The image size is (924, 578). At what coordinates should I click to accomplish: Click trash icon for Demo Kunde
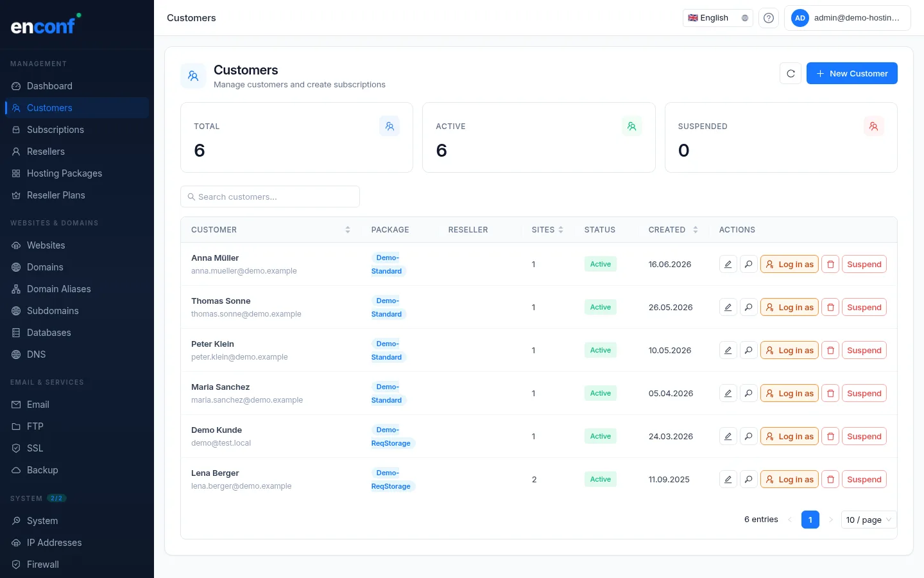coord(830,436)
